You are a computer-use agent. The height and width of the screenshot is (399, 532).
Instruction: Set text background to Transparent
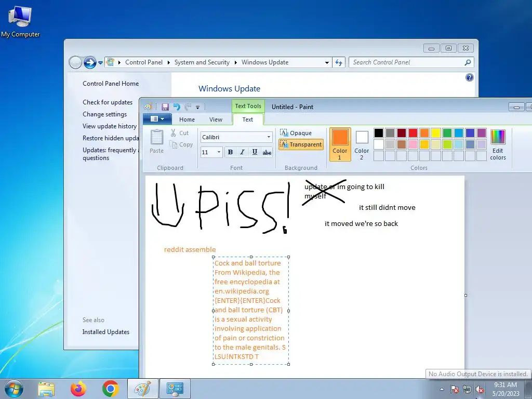tap(301, 144)
